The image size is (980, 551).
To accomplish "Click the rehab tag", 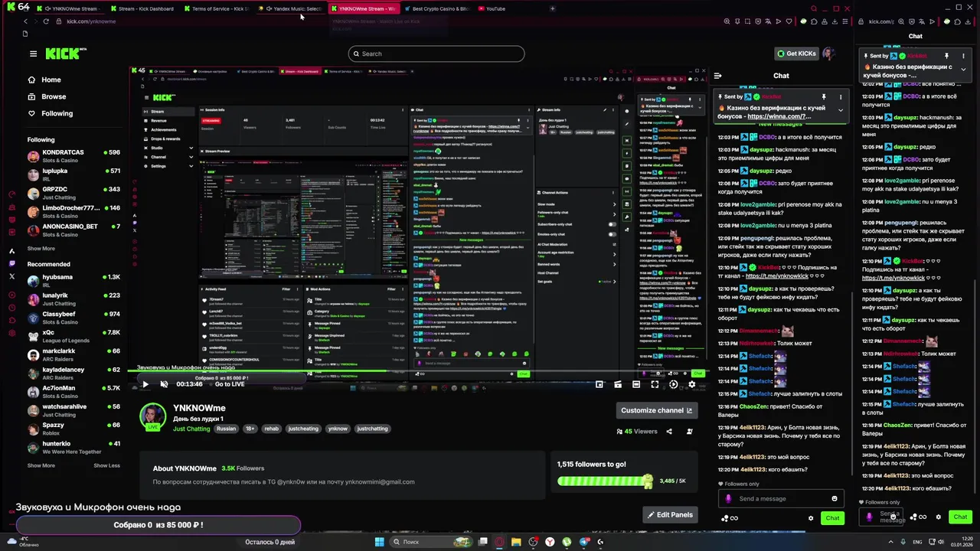I will [272, 429].
